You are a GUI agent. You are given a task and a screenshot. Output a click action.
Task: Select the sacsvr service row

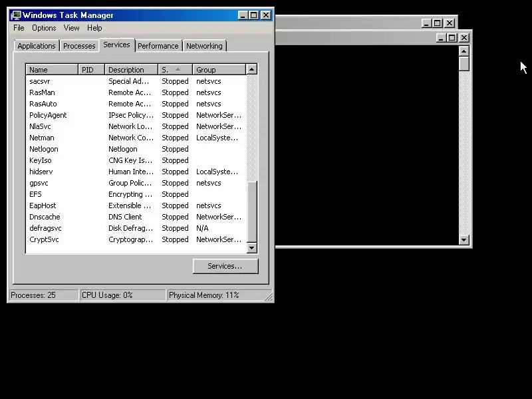point(136,81)
